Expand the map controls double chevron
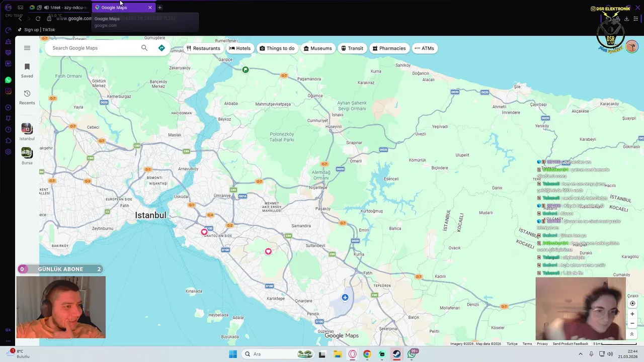644x362 pixels. 632,334
